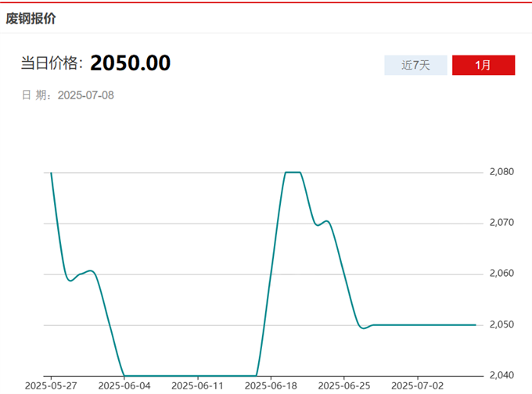The width and height of the screenshot is (532, 394).
Task: Click the 2050.00 current price value
Action: pyautogui.click(x=130, y=63)
